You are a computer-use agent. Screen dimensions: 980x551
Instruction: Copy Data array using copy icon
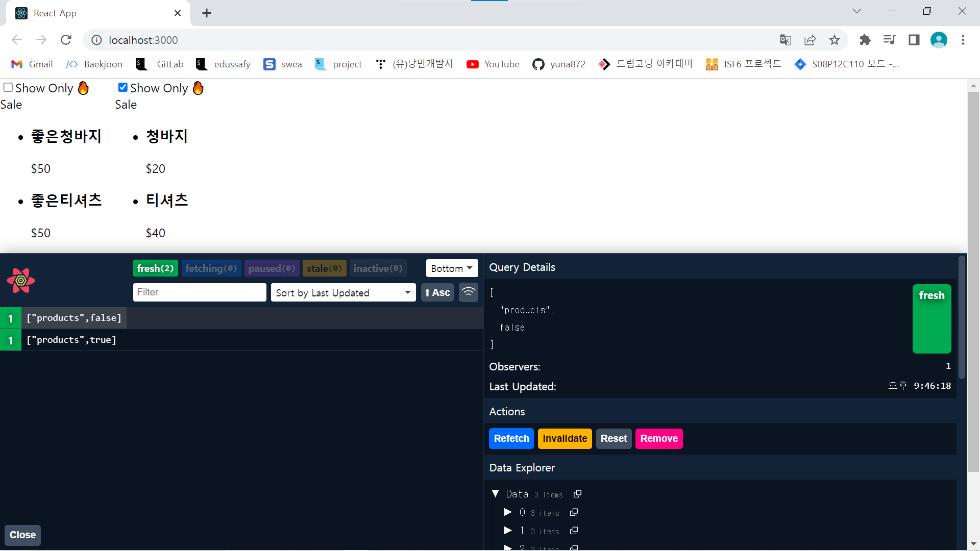point(577,494)
